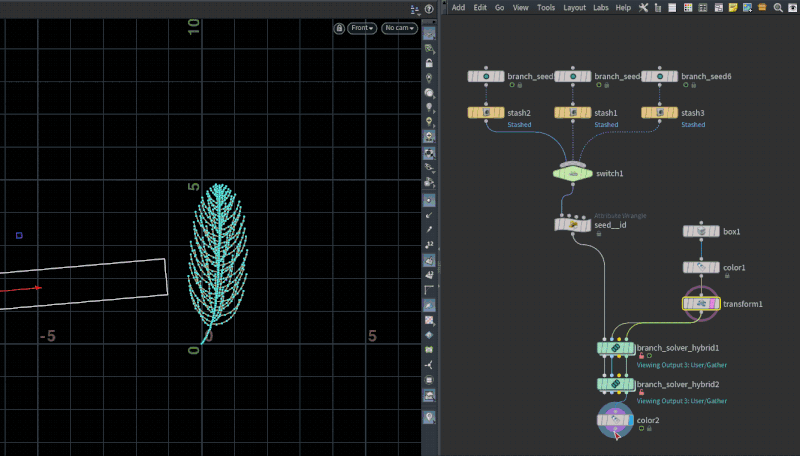
Task: Open viewport display options dropdown at top
Action: (414, 9)
